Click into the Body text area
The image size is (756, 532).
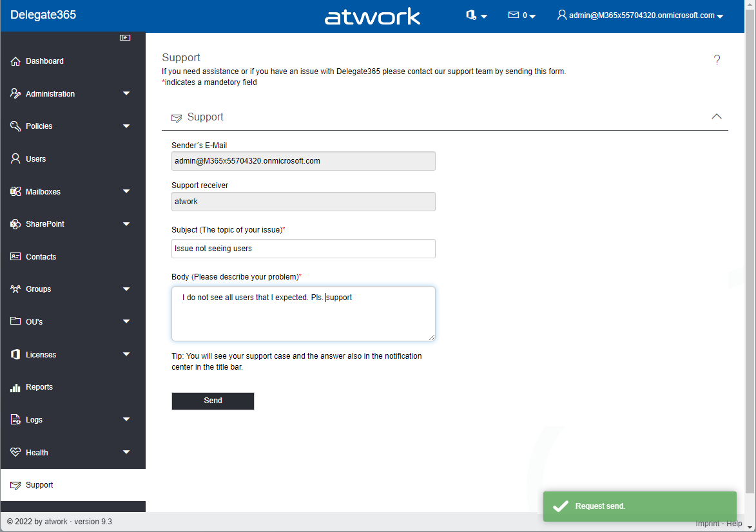[304, 314]
